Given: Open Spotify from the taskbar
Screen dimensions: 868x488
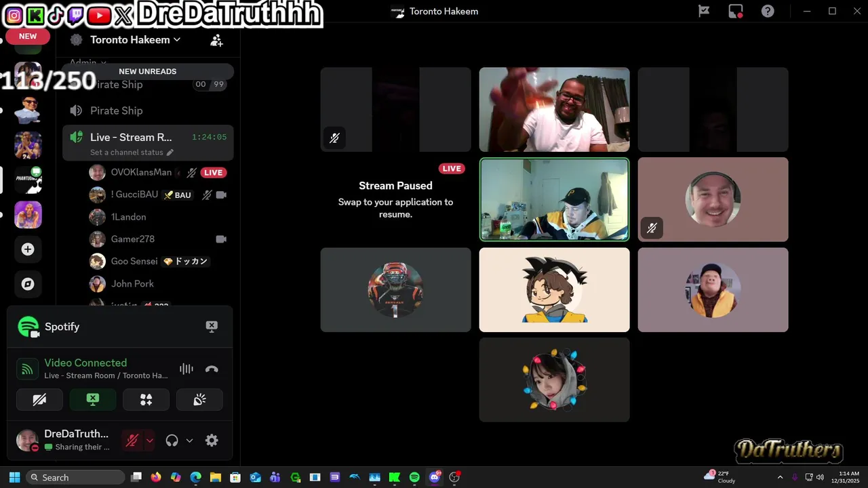Looking at the screenshot, I should click(x=414, y=477).
